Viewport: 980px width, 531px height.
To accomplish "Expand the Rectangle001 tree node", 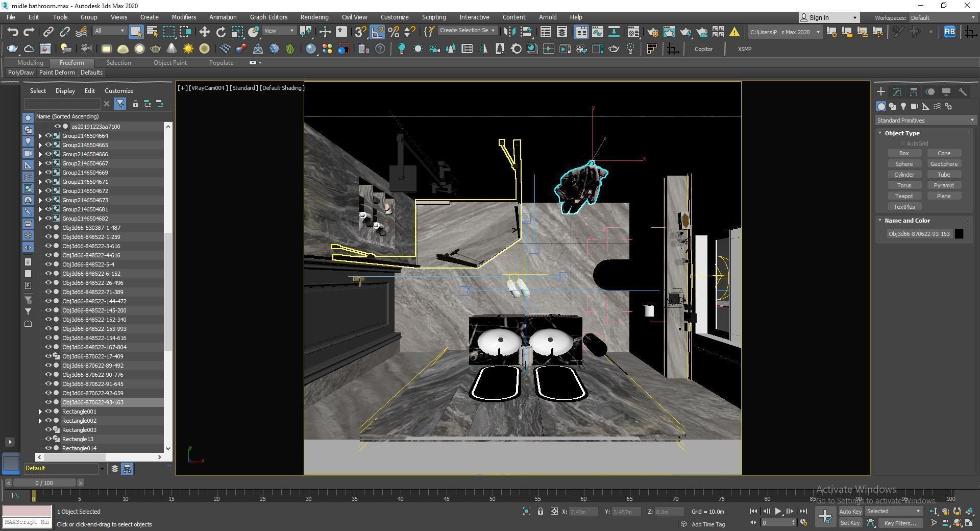I will pyautogui.click(x=40, y=412).
